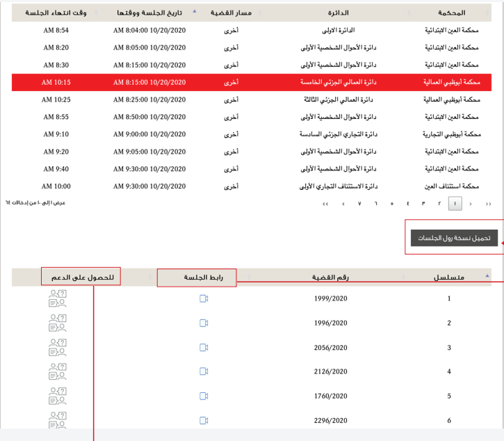The height and width of the screenshot is (441, 504).
Task: Click end time AM 10:25
Action: click(56, 99)
